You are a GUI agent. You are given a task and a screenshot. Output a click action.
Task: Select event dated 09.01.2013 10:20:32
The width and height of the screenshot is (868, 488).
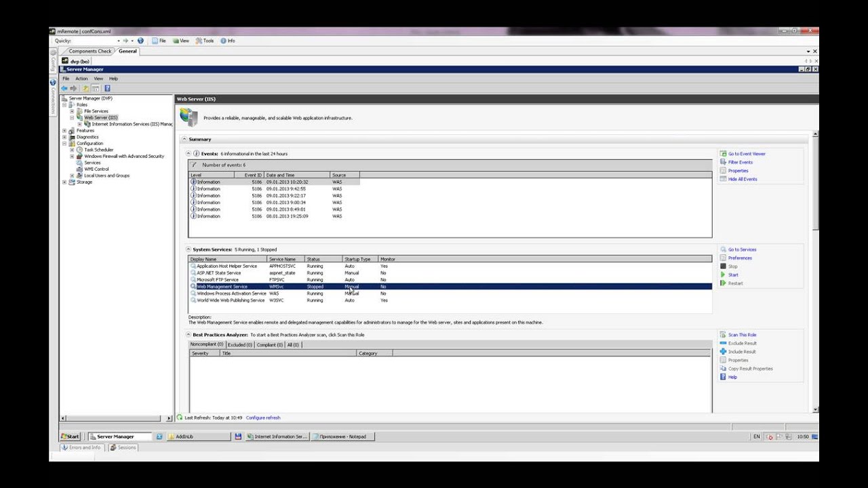coord(274,182)
